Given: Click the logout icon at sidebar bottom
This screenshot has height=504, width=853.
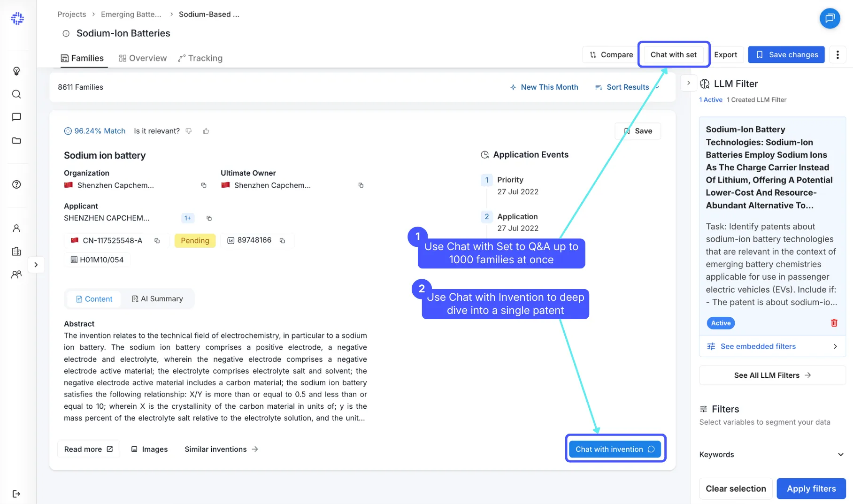Looking at the screenshot, I should click(16, 494).
